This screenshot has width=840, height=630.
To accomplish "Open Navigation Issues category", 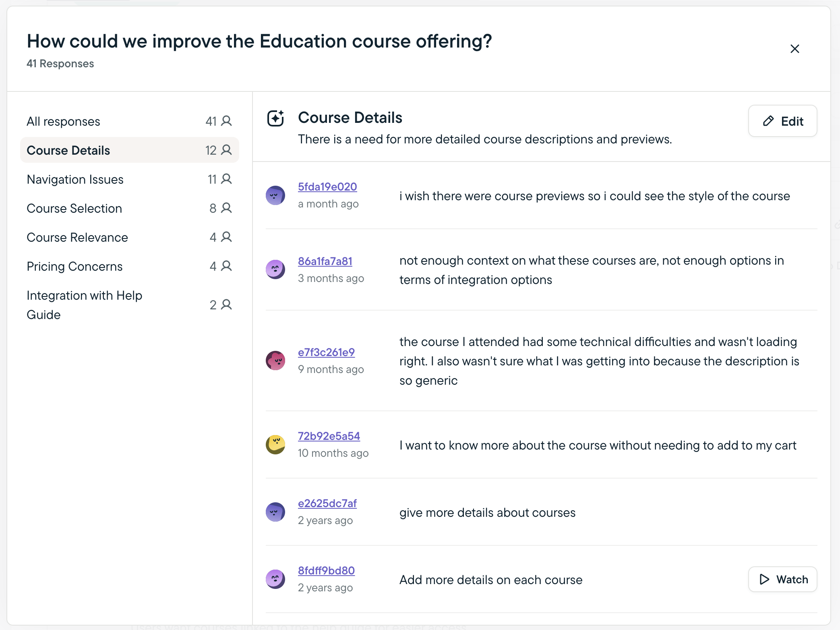I will click(129, 179).
